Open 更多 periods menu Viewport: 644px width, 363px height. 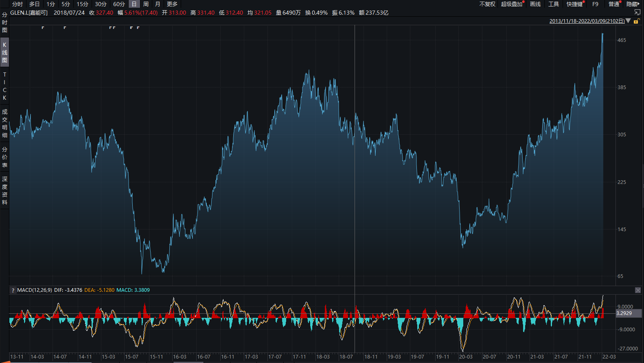click(x=172, y=4)
